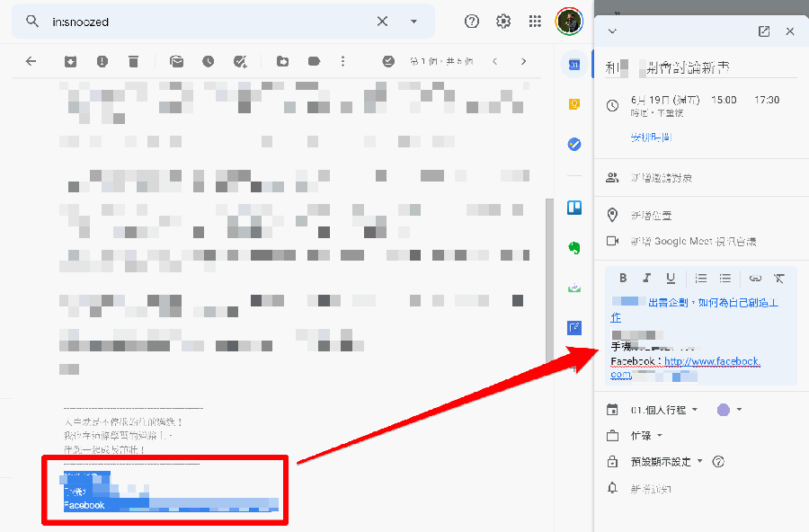This screenshot has height=532, width=809.
Task: Add this email to Tasks
Action: (240, 61)
